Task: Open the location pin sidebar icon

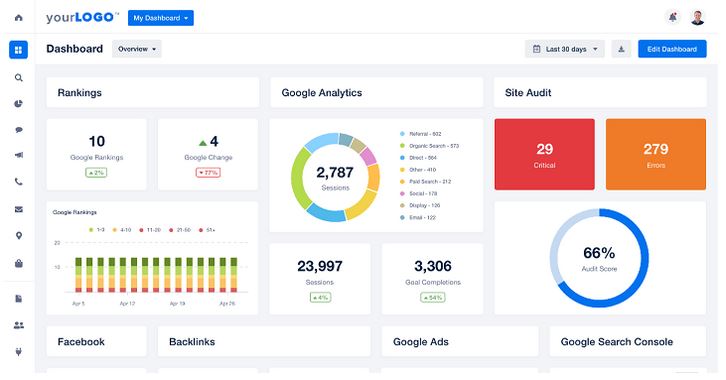Action: [x=19, y=236]
